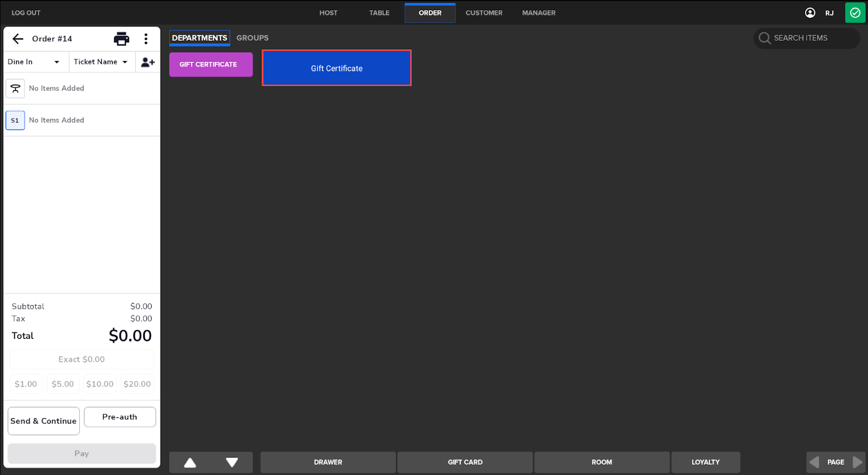
Task: Click the green checkmark status icon
Action: [x=855, y=13]
